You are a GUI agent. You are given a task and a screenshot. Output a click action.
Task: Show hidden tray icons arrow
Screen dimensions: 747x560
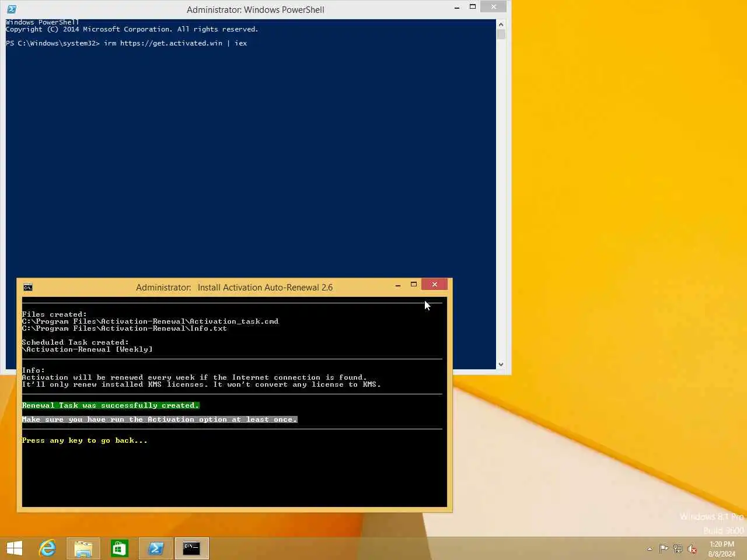(x=650, y=549)
